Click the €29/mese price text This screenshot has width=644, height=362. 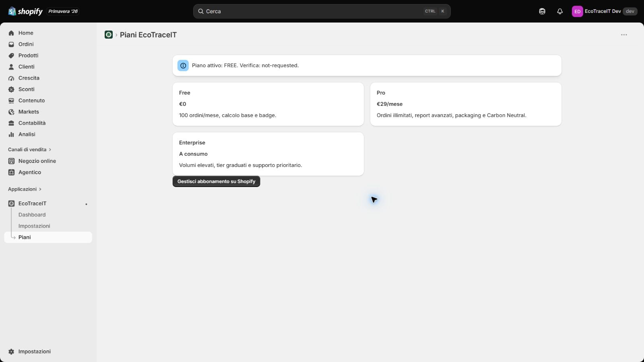tap(390, 104)
